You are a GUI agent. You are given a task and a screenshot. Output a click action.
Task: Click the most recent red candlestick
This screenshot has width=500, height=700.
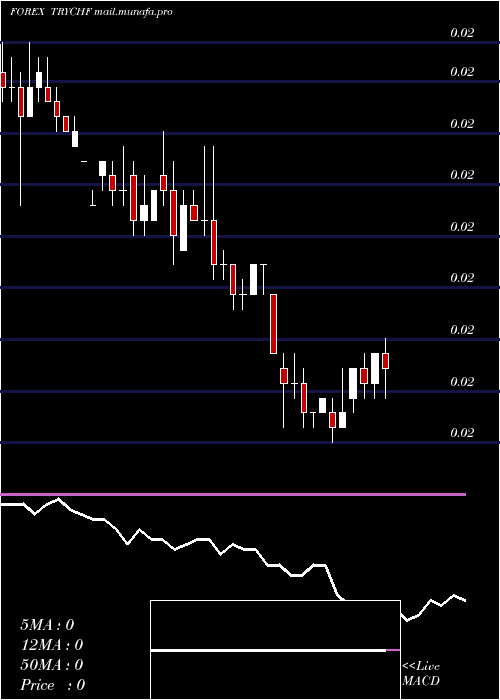(385, 361)
